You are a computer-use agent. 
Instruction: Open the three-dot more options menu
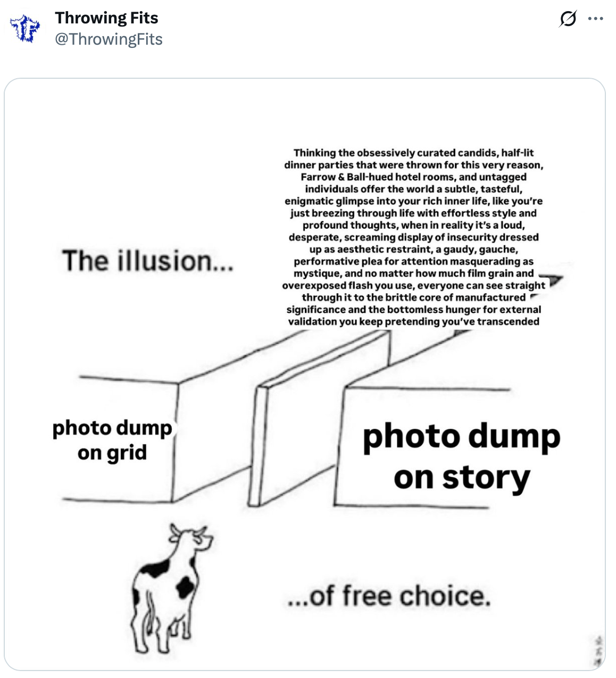[595, 19]
